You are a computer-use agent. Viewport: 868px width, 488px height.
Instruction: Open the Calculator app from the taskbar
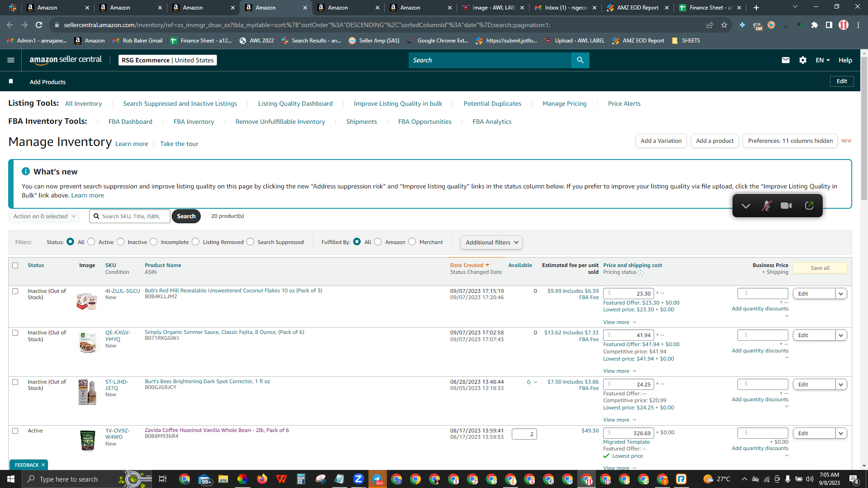(301, 479)
